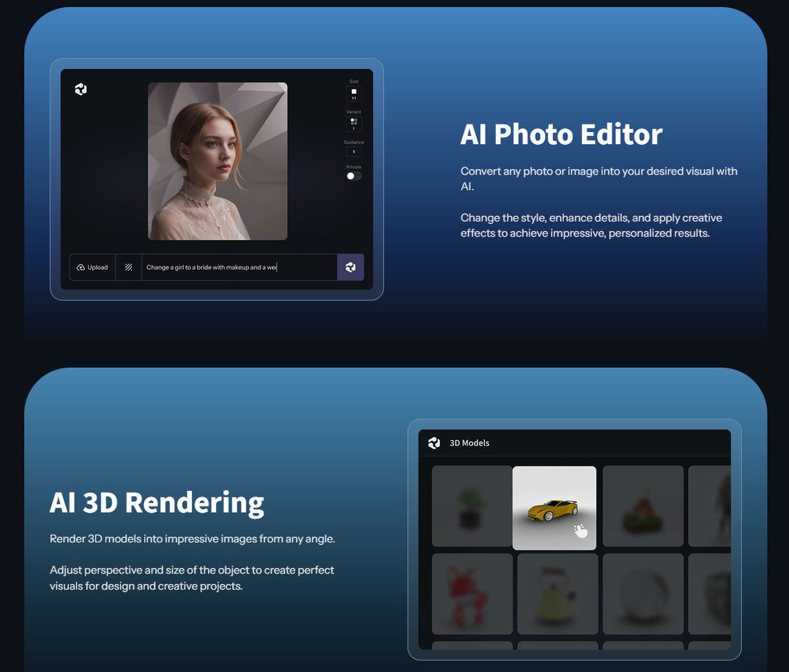Switch to the AI Photo Editor section

pyautogui.click(x=561, y=134)
